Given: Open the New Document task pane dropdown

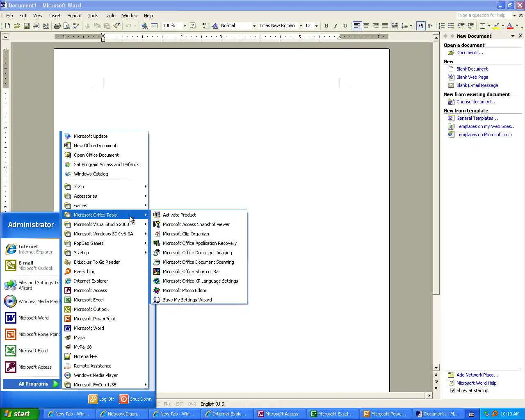Looking at the screenshot, I should tap(513, 36).
